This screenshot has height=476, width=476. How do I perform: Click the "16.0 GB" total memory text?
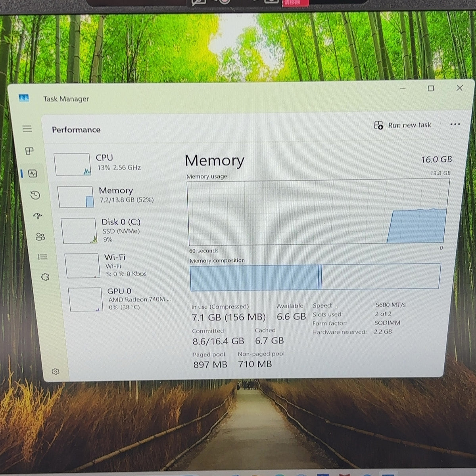(x=436, y=159)
